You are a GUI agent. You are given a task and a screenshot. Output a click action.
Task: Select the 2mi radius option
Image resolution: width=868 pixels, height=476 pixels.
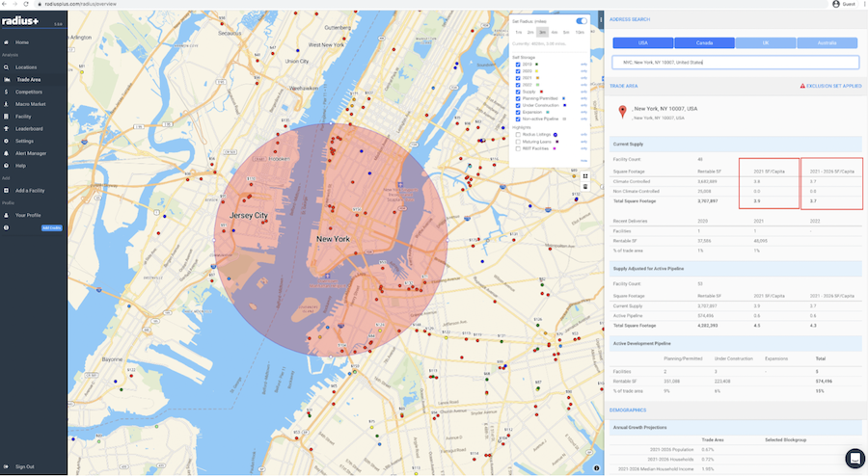tap(530, 33)
